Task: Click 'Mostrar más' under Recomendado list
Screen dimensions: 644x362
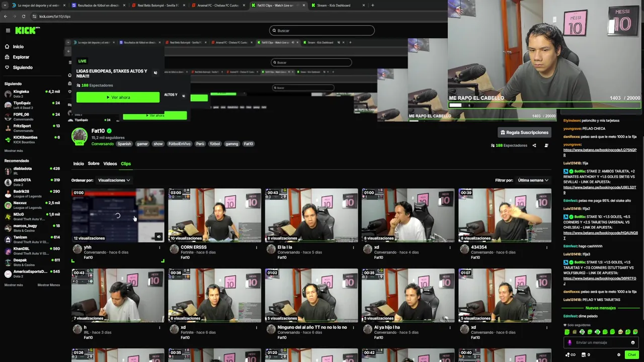Action: pos(14,285)
